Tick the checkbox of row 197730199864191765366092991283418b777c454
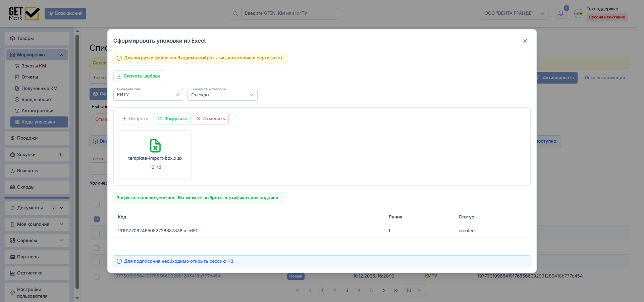 (x=97, y=277)
